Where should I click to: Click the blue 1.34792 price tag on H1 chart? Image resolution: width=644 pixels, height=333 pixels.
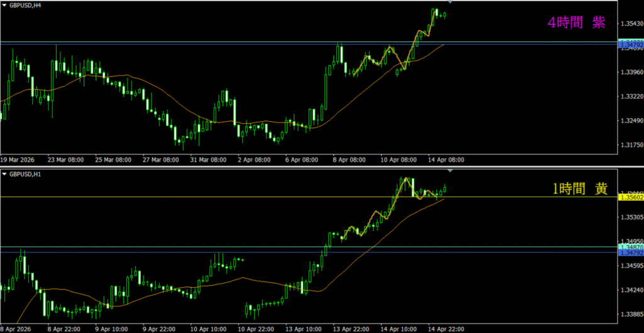(631, 253)
